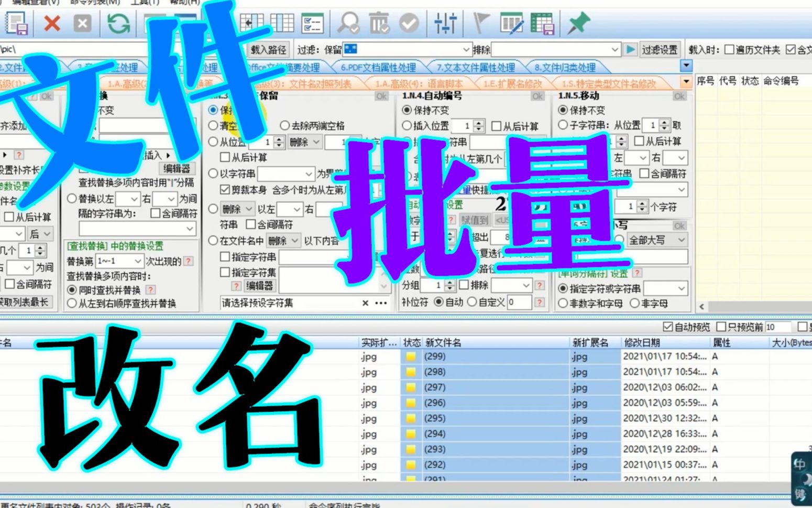Check the 指定字符集 checkbox
This screenshot has height=508, width=812.
pyautogui.click(x=225, y=273)
